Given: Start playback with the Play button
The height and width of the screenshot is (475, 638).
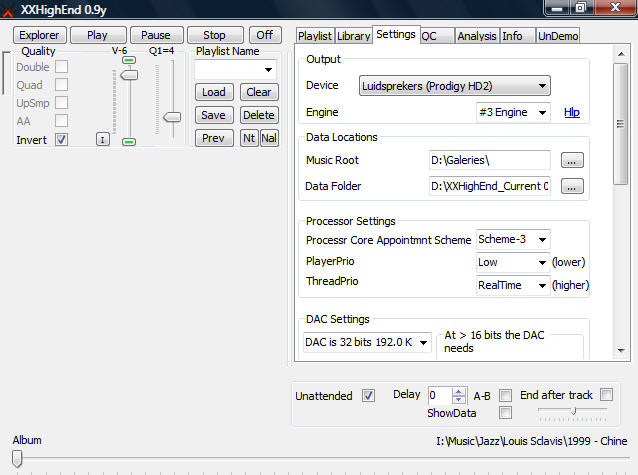Looking at the screenshot, I should pyautogui.click(x=98, y=35).
